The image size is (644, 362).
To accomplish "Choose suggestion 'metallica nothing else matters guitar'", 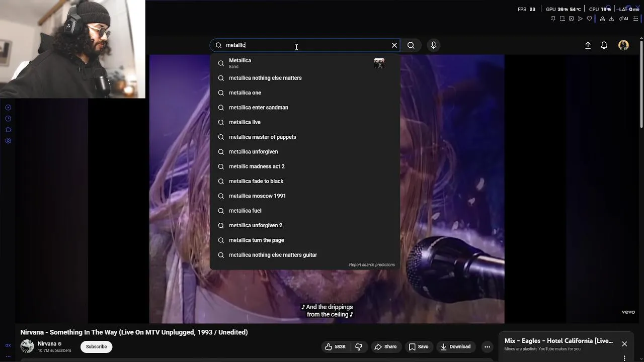I will (x=305, y=255).
